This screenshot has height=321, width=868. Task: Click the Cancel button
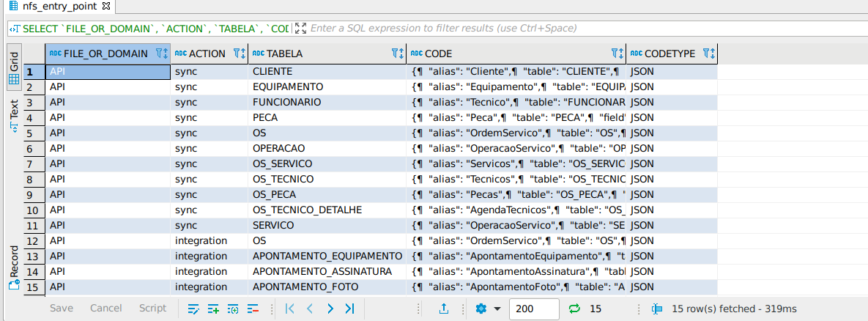105,309
